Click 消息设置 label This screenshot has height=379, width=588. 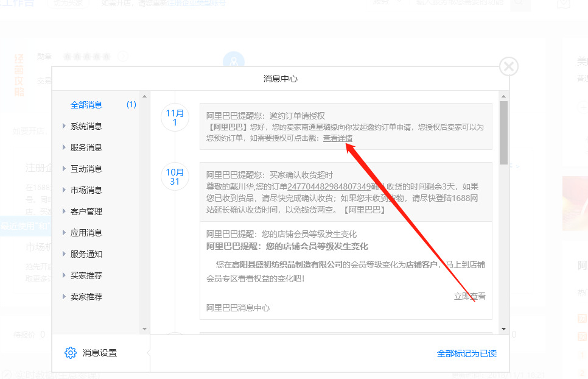click(100, 353)
